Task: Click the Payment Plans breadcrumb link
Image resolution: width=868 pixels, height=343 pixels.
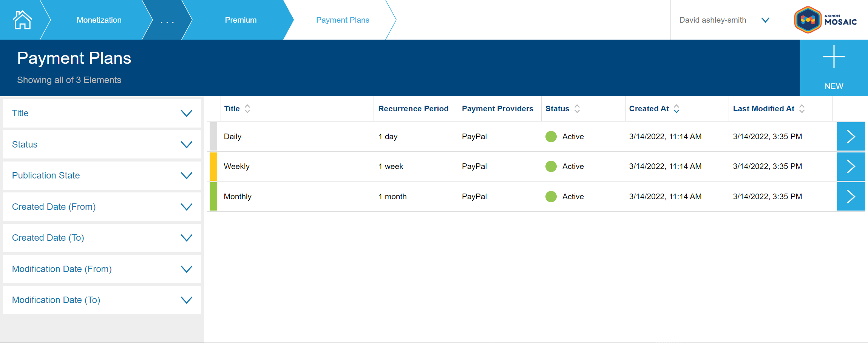Action: (343, 20)
